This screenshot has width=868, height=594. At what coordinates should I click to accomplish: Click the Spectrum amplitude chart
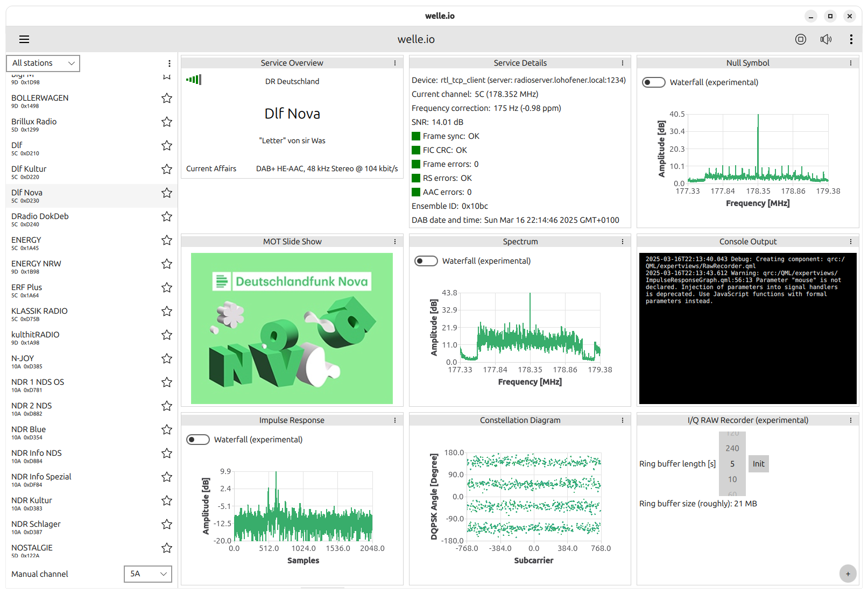point(530,328)
